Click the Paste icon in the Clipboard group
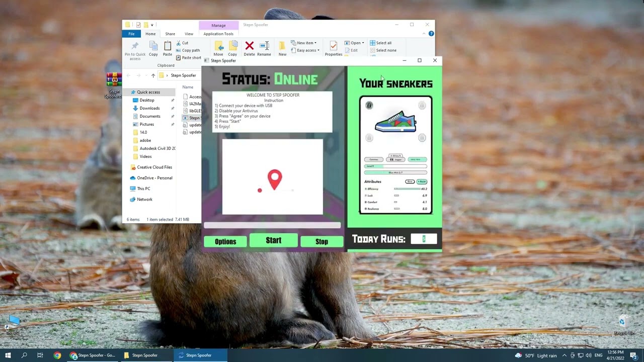This screenshot has height=362, width=644. (168, 46)
